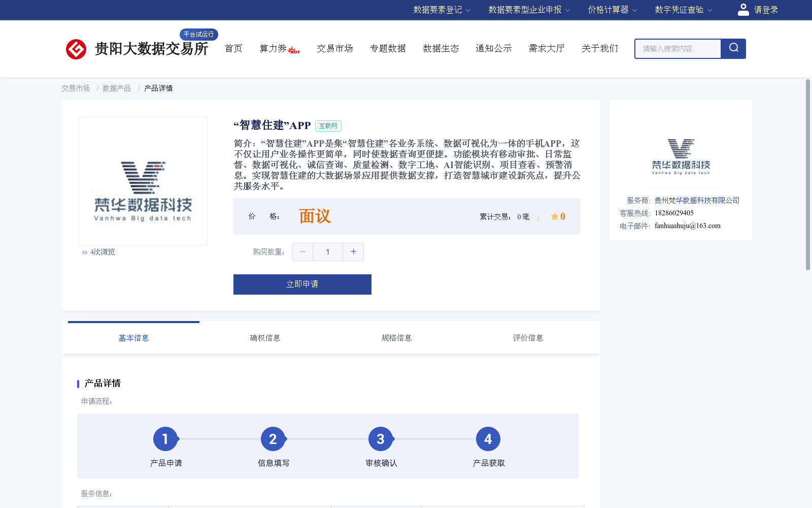
Task: Expand the 数据要素登记 dropdown
Action: pyautogui.click(x=442, y=10)
